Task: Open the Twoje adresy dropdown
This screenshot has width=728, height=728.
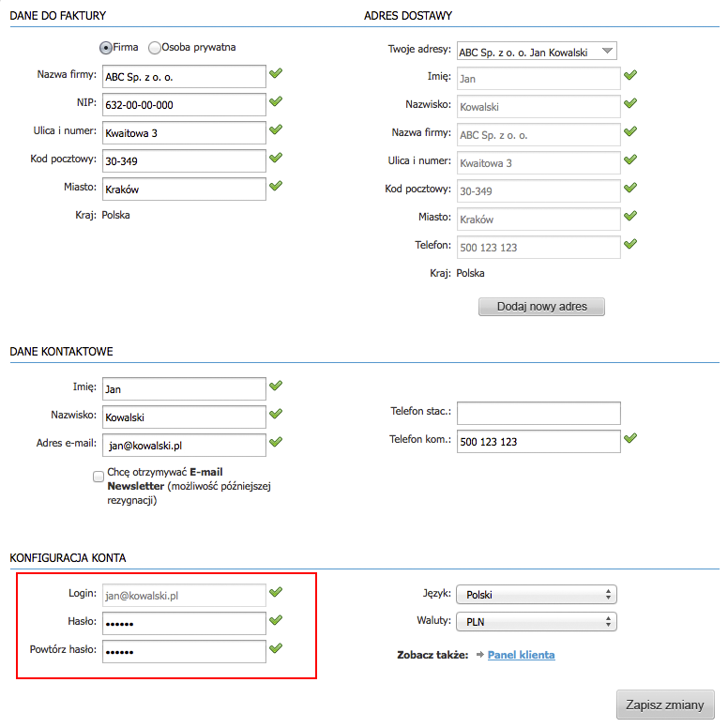Action: tap(536, 52)
